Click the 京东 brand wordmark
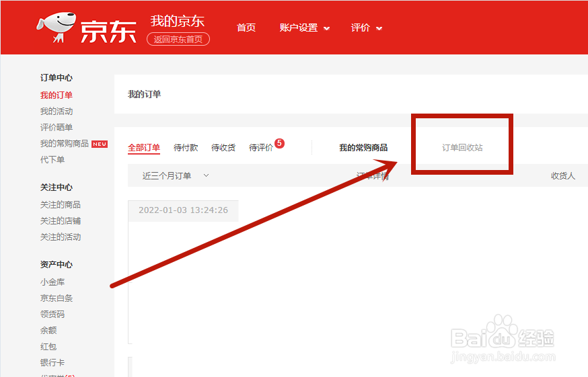This screenshot has width=588, height=377. pos(108,32)
